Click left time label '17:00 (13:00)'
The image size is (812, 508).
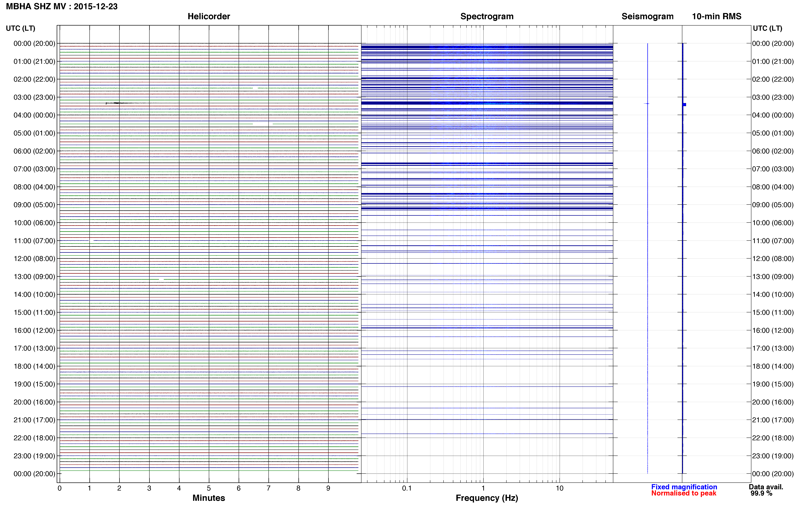[x=34, y=348]
